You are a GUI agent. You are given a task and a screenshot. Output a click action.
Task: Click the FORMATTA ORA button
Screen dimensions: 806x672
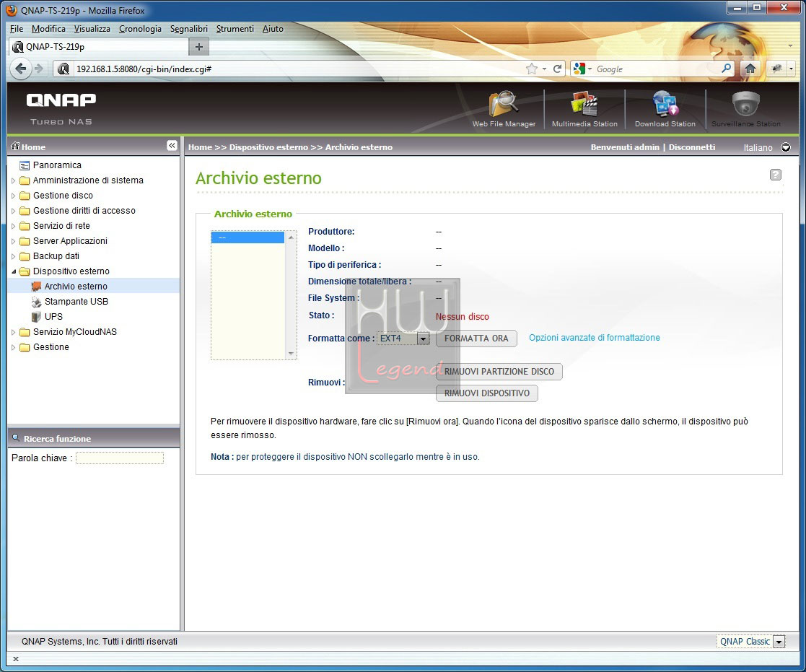pos(476,339)
